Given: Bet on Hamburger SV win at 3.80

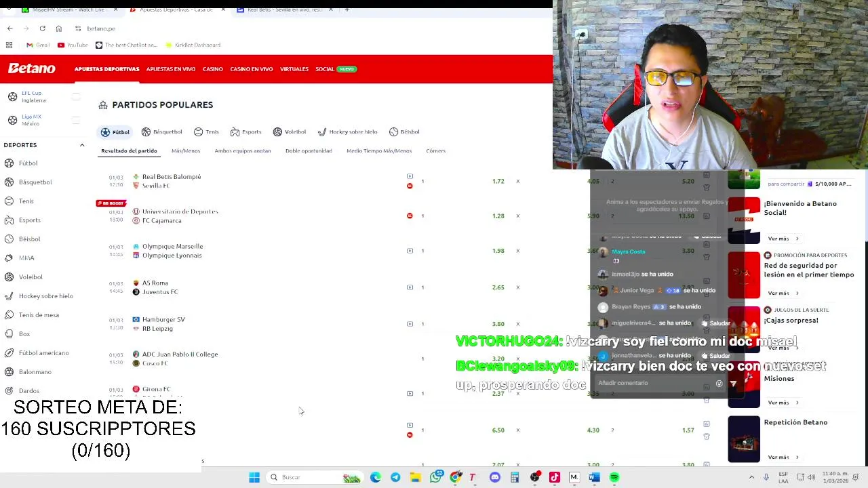Looking at the screenshot, I should tap(498, 324).
